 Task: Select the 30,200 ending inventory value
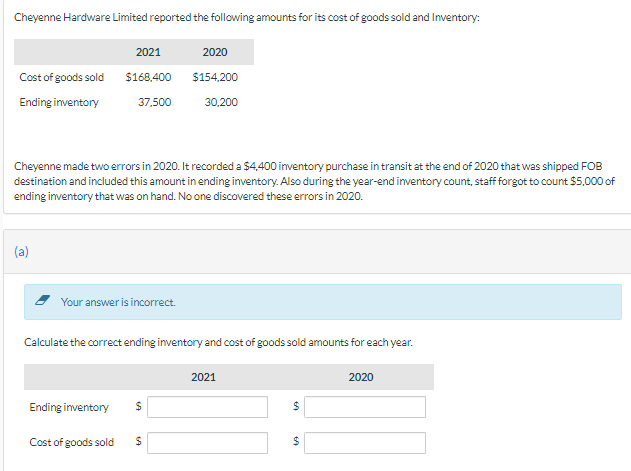click(x=221, y=102)
